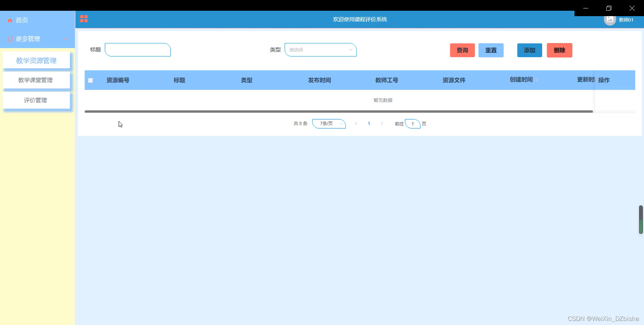
Task: Click the 类型 column header in table
Action: (x=247, y=80)
